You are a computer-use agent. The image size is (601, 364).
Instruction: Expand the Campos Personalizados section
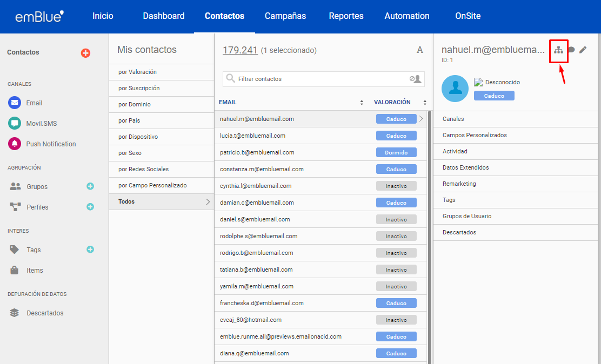(x=475, y=135)
